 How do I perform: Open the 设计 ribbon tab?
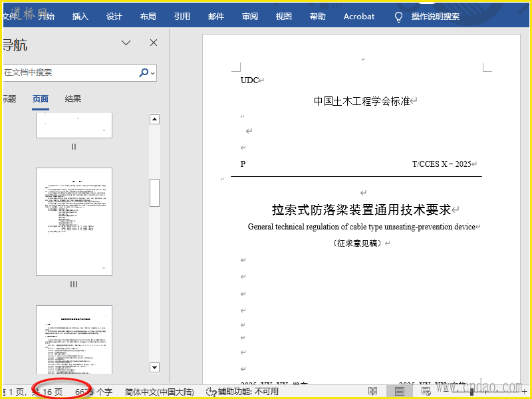[x=114, y=16]
